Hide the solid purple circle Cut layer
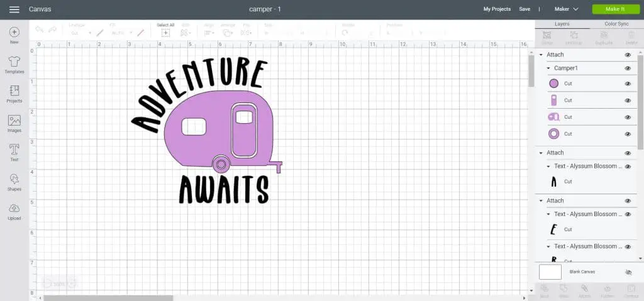The width and height of the screenshot is (644, 301). (628, 84)
